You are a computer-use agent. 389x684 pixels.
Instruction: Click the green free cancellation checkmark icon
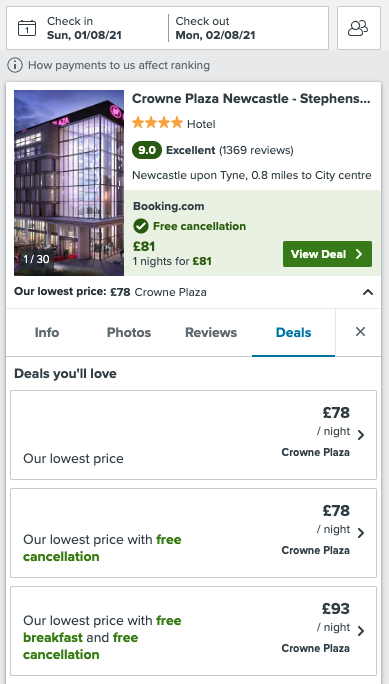[141, 226]
